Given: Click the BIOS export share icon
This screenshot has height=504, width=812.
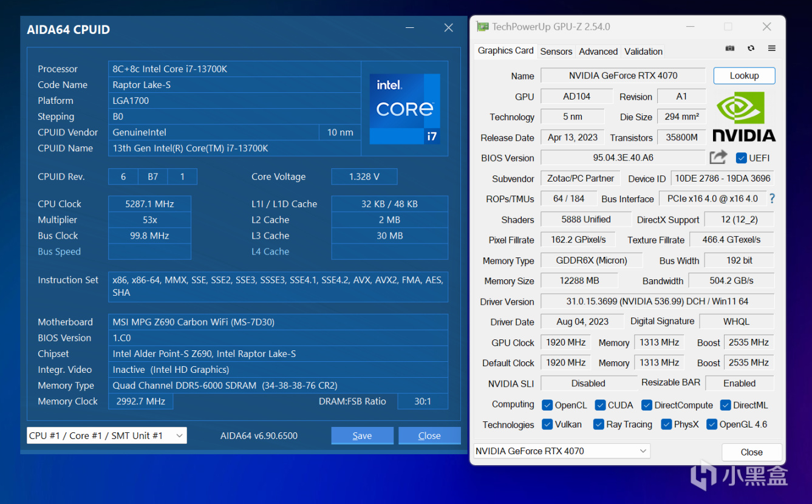Looking at the screenshot, I should tap(718, 157).
